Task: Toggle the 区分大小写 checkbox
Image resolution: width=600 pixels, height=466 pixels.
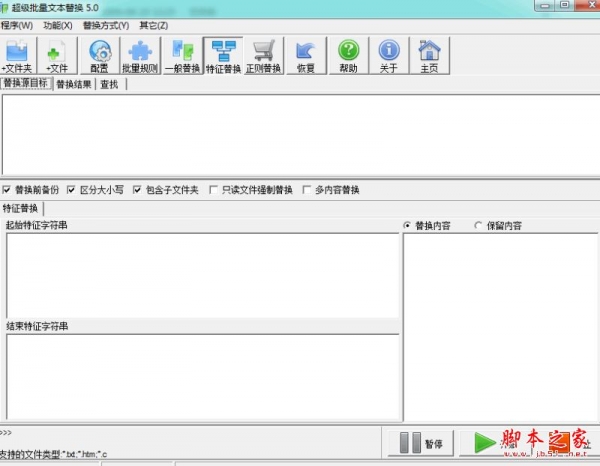Action: point(71,190)
